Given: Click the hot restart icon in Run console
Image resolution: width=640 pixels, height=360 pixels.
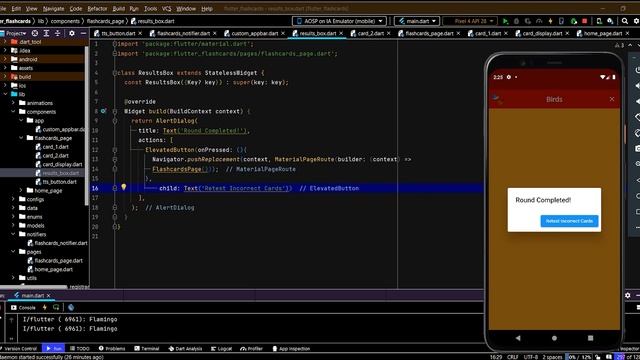Looking at the screenshot, I should click(x=56, y=307).
